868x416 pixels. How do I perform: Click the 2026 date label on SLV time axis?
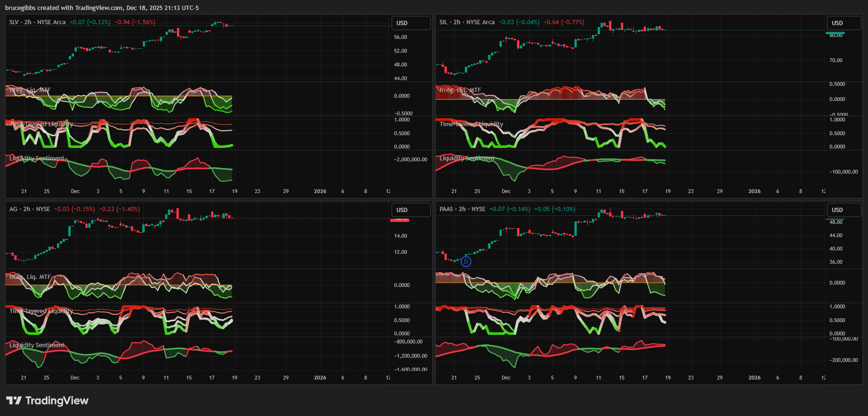tap(320, 192)
